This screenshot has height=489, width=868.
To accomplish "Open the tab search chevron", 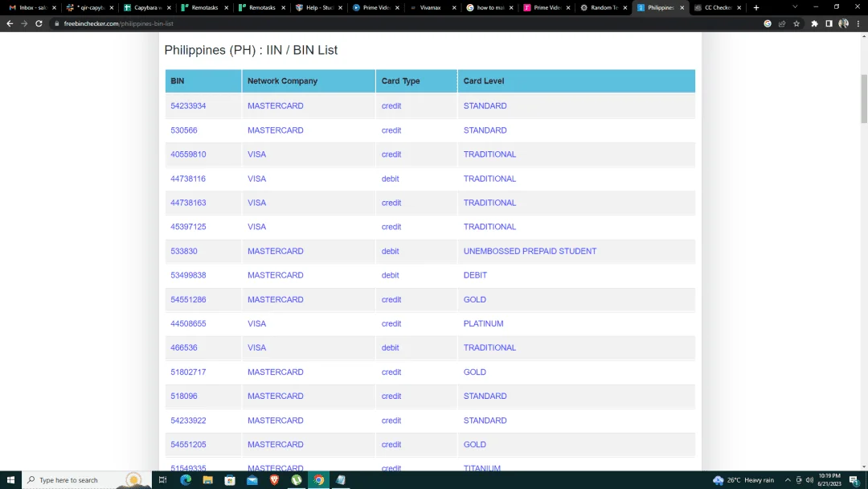I will click(795, 7).
